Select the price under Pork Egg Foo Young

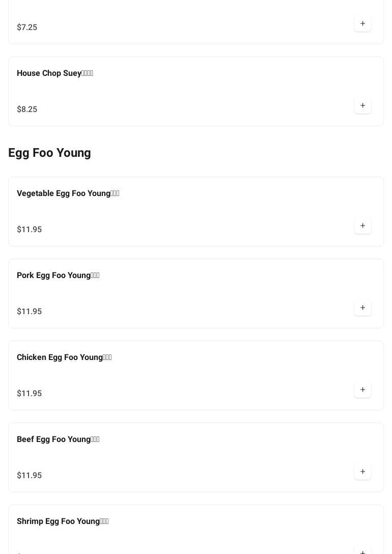tap(30, 312)
